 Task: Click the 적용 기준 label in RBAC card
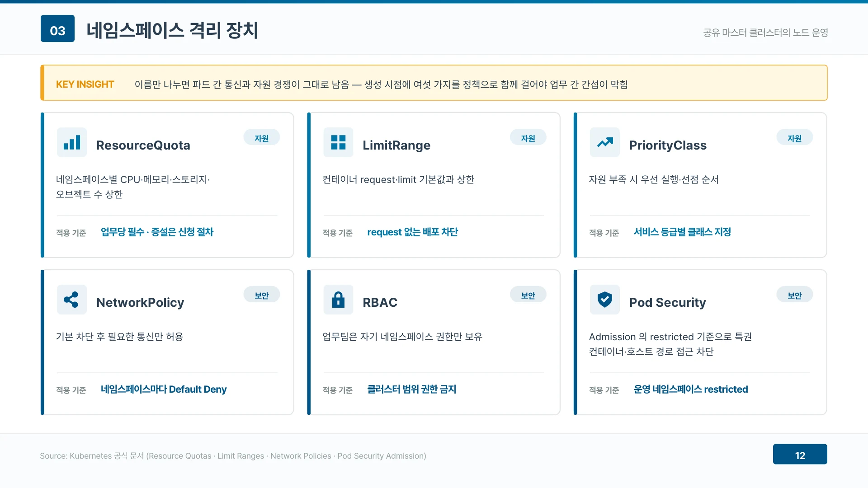pos(338,390)
